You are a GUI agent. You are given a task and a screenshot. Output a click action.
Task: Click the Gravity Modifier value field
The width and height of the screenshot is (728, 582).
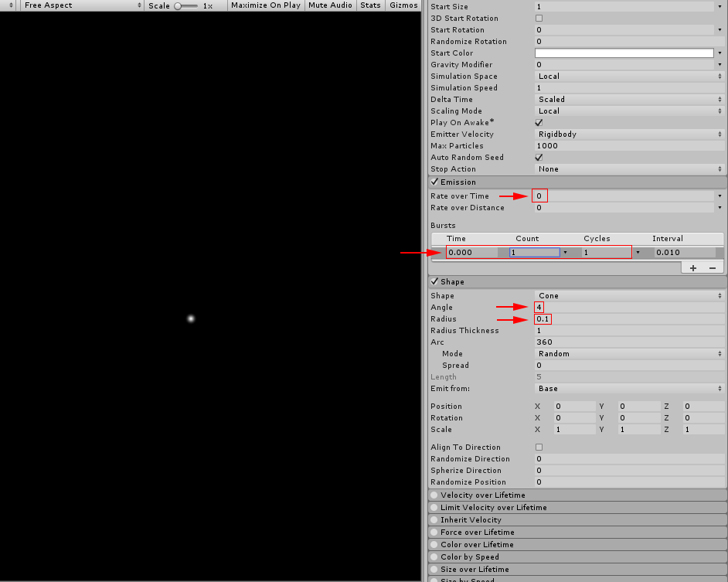point(624,65)
